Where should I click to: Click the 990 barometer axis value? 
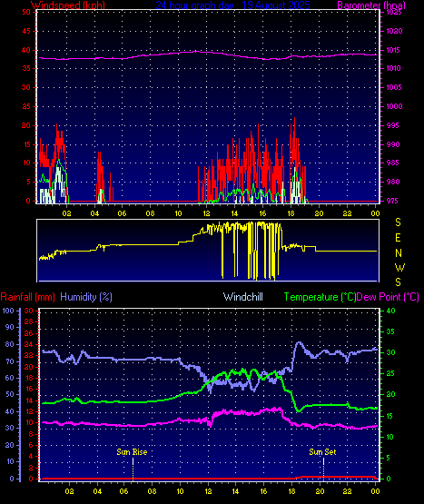pos(393,144)
